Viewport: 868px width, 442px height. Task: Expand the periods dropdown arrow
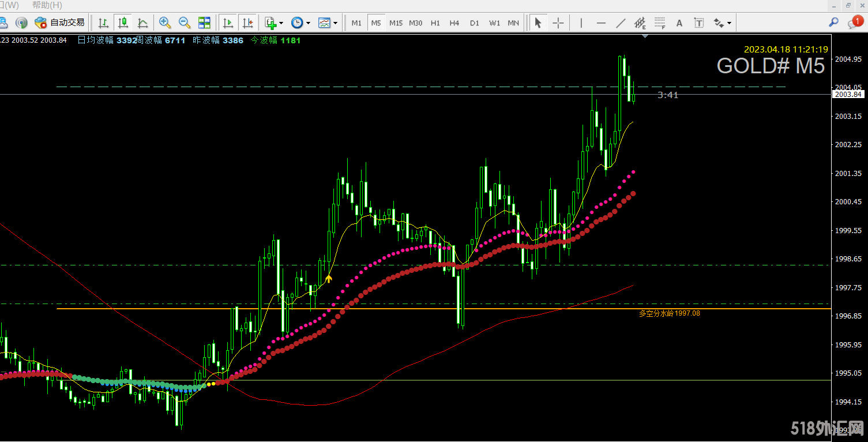308,23
